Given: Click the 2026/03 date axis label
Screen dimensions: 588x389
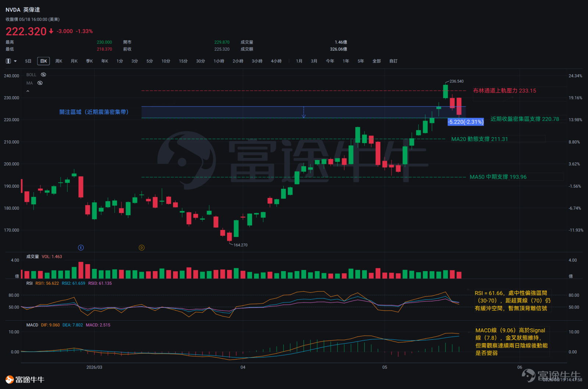Looking at the screenshot, I should pos(94,367).
